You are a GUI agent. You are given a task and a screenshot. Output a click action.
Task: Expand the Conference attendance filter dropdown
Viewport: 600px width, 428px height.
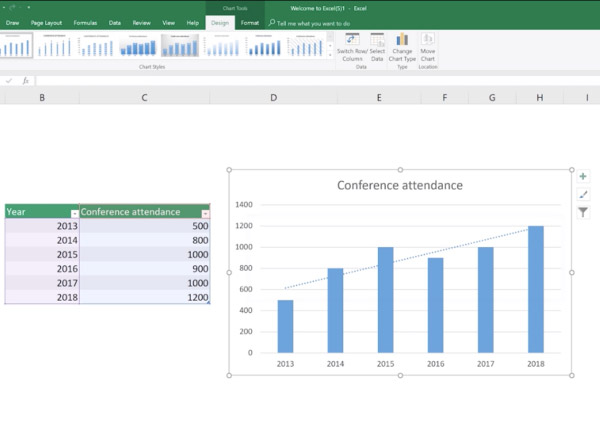click(x=205, y=213)
